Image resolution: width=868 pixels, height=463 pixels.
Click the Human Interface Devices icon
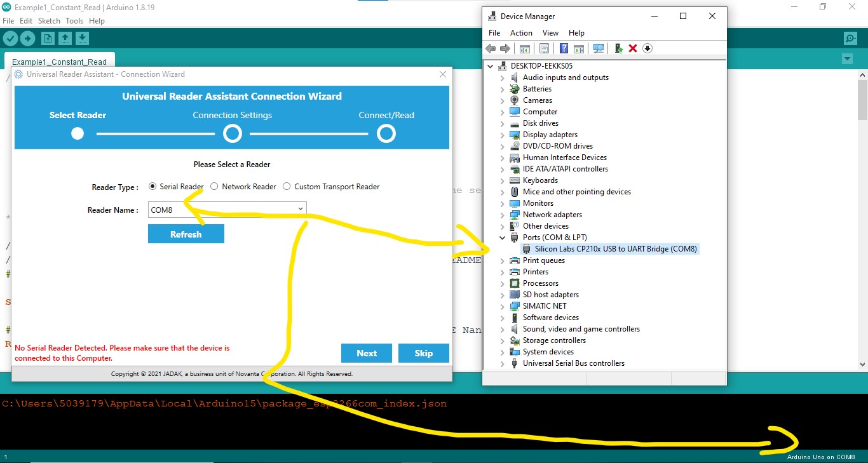pos(515,158)
